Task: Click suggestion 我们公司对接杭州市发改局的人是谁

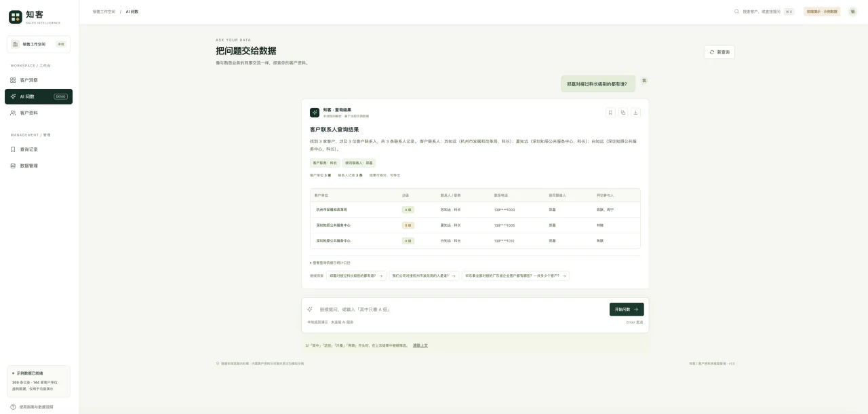Action: point(424,276)
